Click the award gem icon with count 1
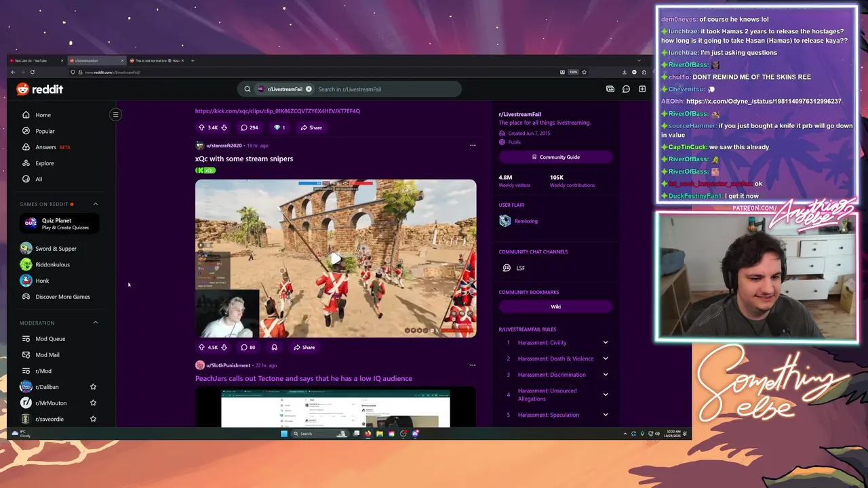 click(279, 127)
